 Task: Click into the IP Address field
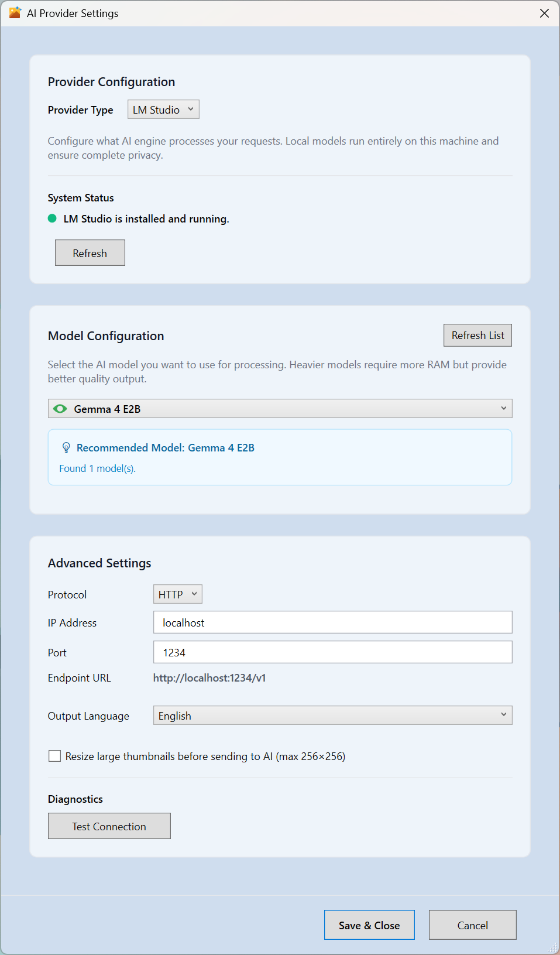pos(332,622)
